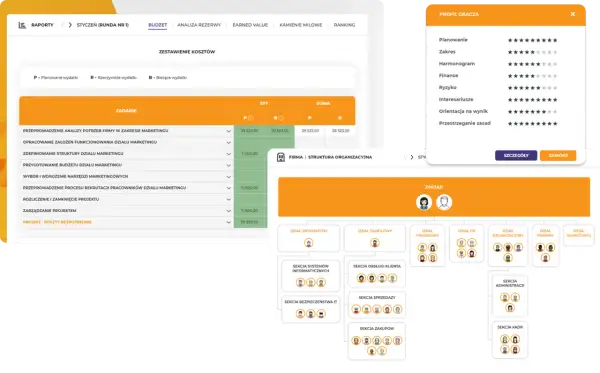Screen dimensions: 600x373
Task: Click the Raporty chart icon
Action: (x=22, y=25)
